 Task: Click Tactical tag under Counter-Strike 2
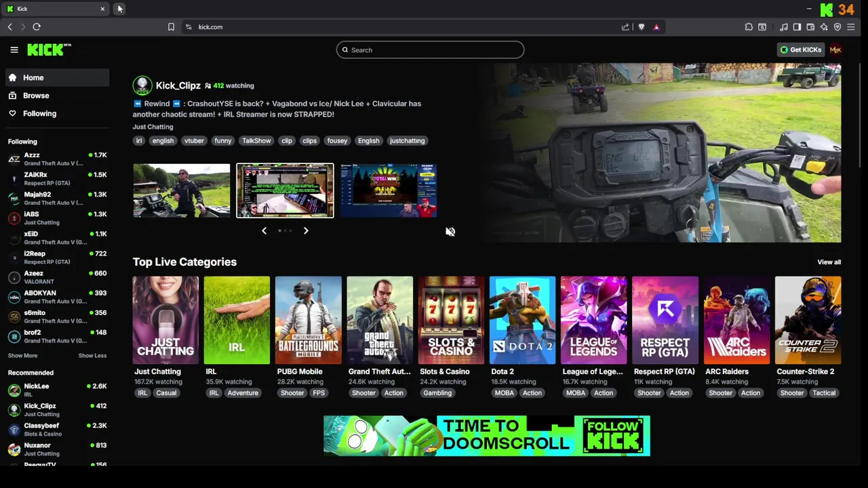[824, 393]
